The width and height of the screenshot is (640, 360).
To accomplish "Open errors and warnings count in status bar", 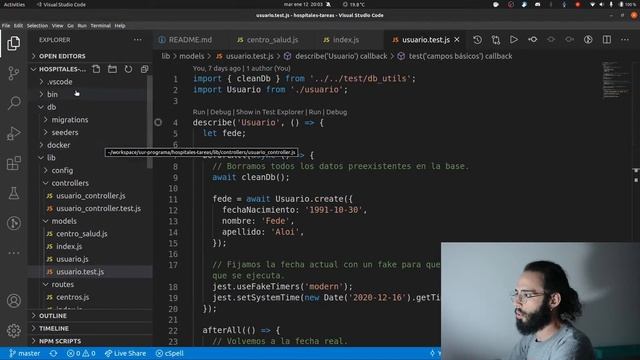I will tap(81, 353).
